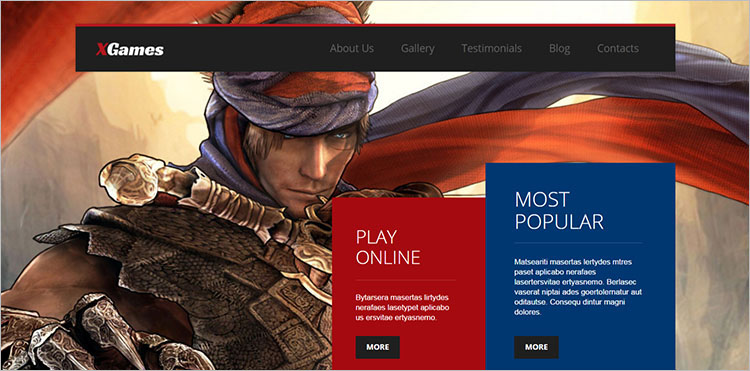This screenshot has height=371, width=750.
Task: Open the Contacts page
Action: tap(618, 48)
